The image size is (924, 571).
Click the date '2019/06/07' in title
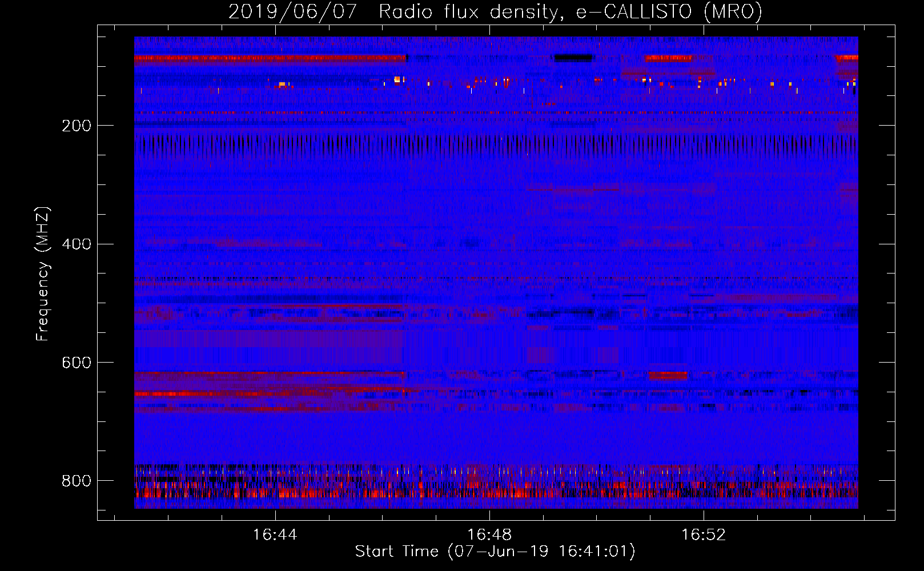(x=293, y=11)
